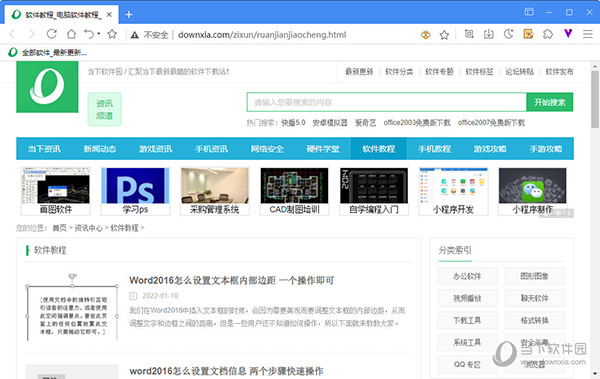
Task: Open the orange notes extension icon
Action: pyautogui.click(x=528, y=34)
